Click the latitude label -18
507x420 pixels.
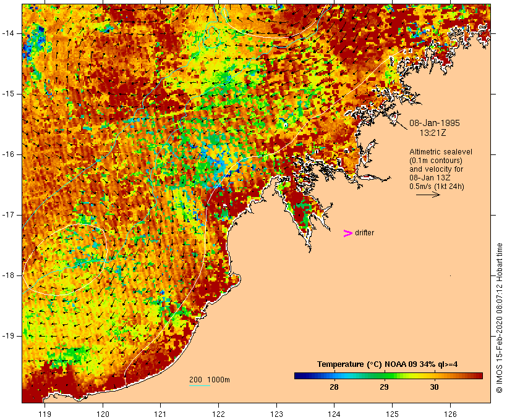coord(8,275)
